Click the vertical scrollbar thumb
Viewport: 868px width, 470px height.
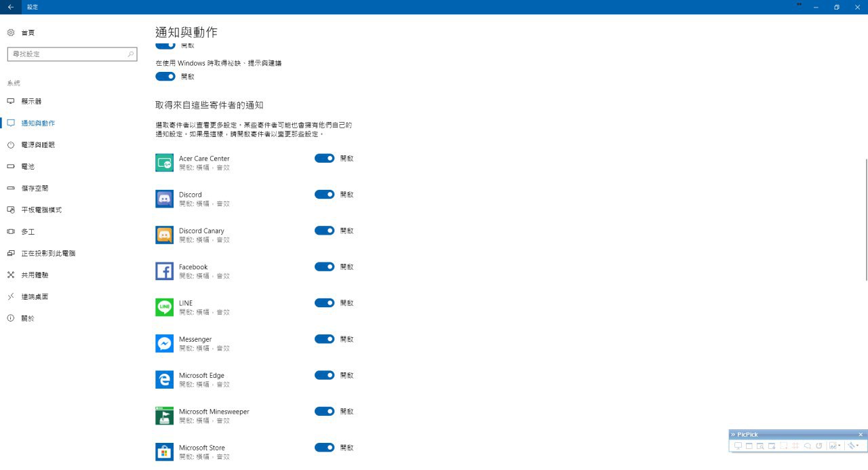click(x=866, y=219)
